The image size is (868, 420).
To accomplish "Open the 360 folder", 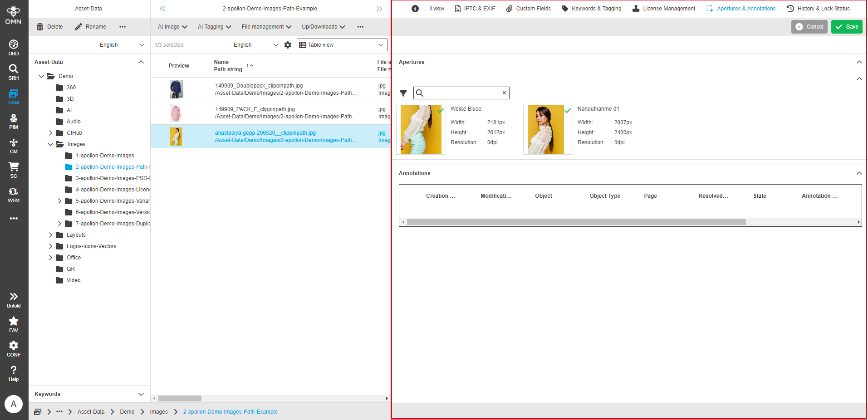I will coord(66,88).
